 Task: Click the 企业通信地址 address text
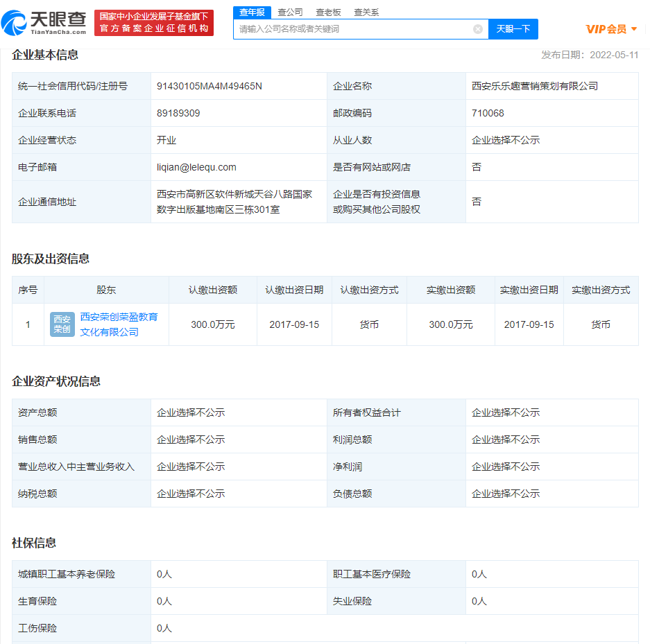(x=234, y=202)
